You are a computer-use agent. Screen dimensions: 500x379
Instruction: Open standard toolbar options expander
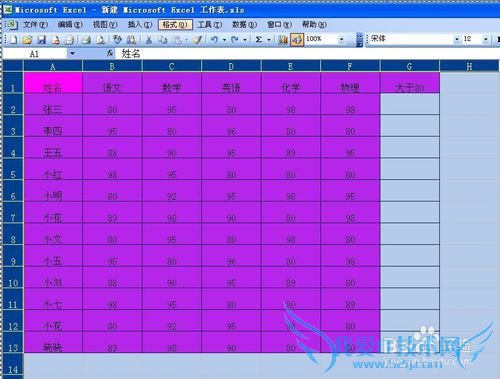tap(359, 40)
